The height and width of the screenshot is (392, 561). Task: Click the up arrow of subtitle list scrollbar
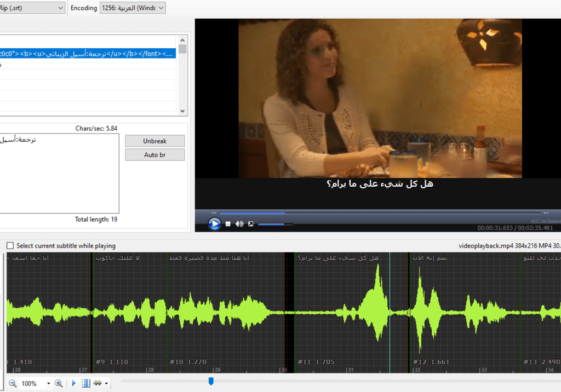(x=182, y=40)
